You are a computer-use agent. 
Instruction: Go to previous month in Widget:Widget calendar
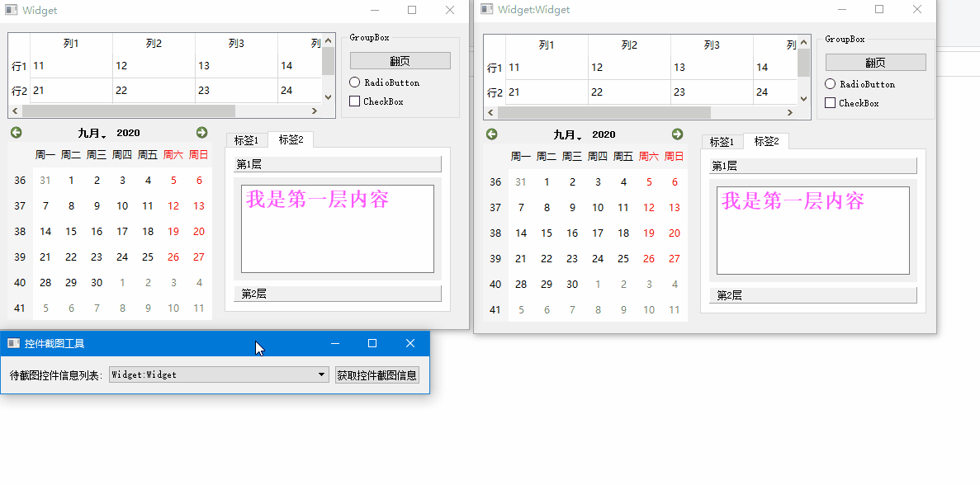492,134
